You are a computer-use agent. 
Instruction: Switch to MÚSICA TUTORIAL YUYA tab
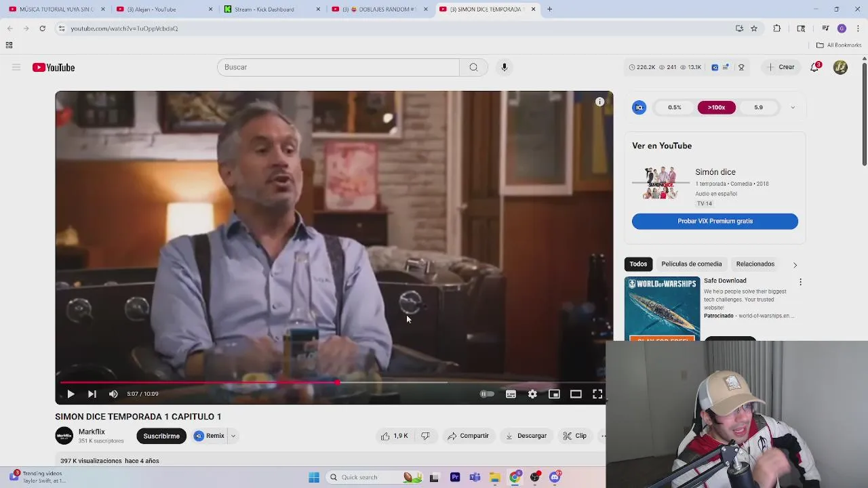point(56,9)
